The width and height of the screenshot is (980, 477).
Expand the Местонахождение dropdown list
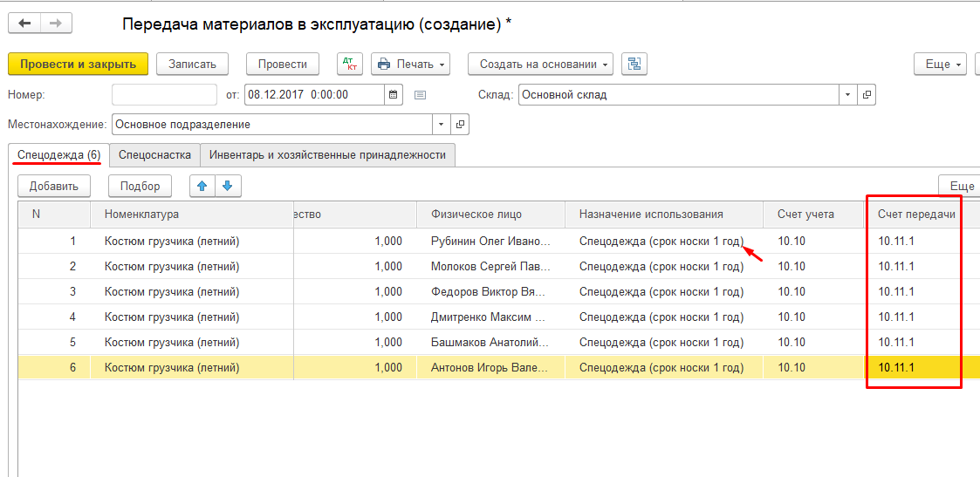[x=442, y=124]
